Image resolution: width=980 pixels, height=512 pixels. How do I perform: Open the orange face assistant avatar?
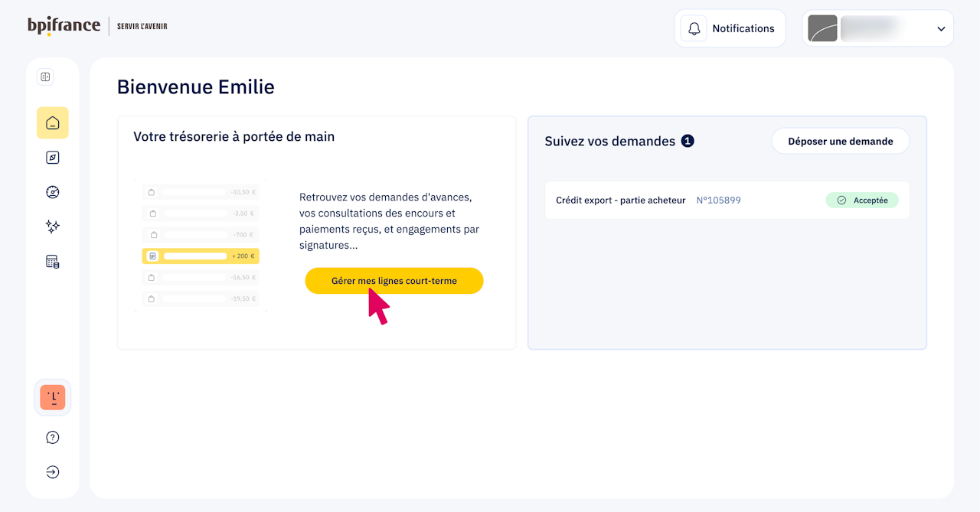coord(53,397)
